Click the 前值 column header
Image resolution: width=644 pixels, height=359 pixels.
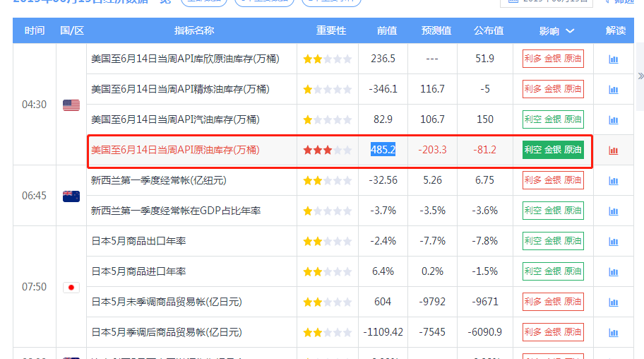click(x=387, y=30)
